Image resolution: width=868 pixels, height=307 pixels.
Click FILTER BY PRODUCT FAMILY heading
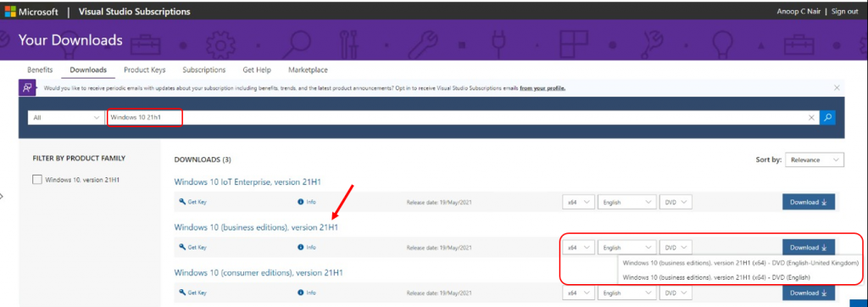pos(79,158)
